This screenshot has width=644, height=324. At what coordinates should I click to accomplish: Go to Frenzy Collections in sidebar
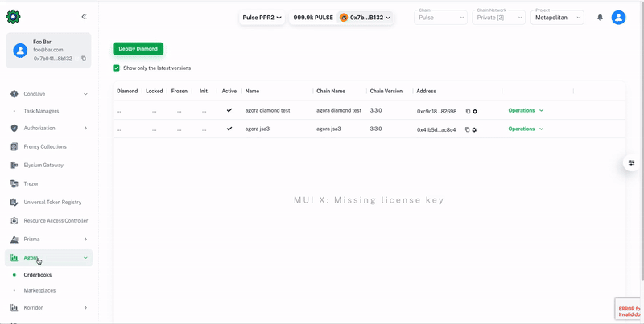[x=44, y=146]
